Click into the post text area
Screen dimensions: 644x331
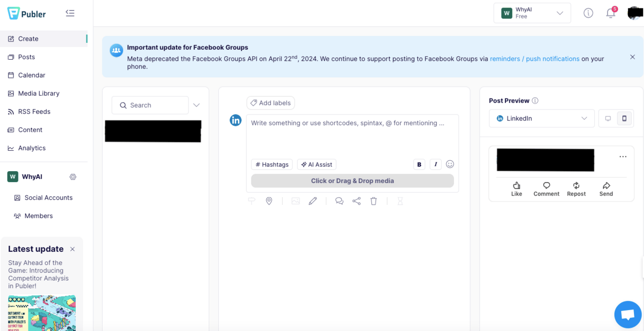[x=352, y=135]
